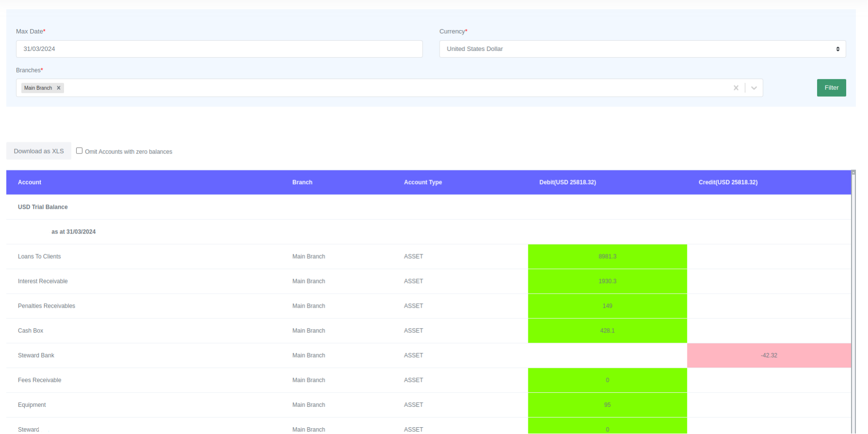Clear all selected branches

736,88
